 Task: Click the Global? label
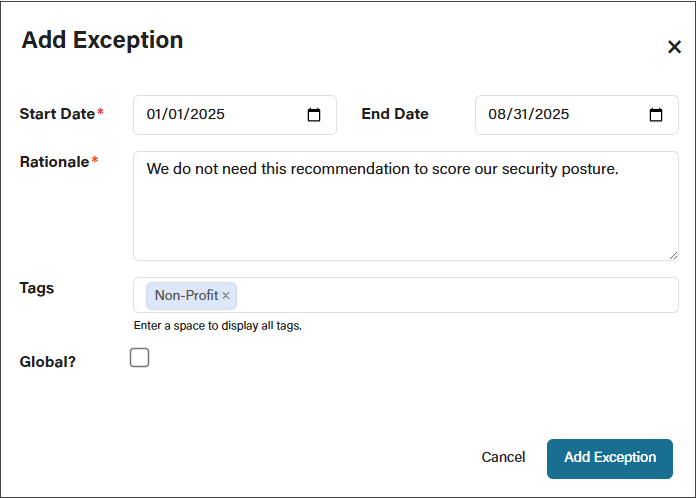[x=47, y=362]
